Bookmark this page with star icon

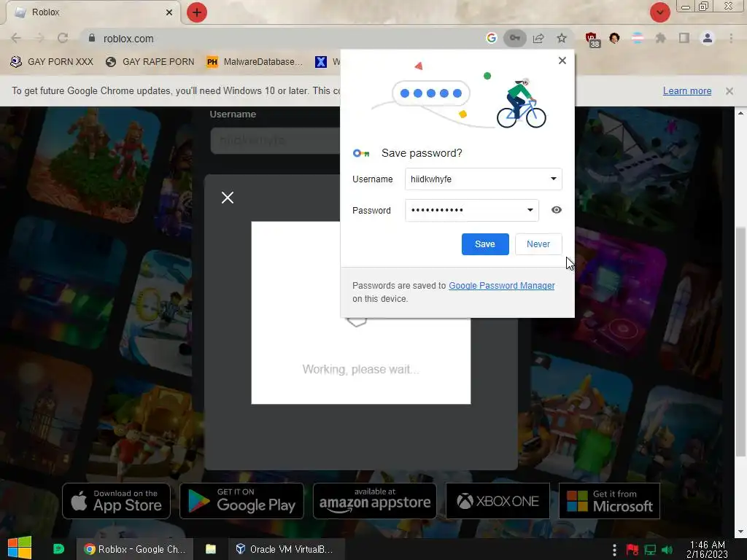click(x=562, y=38)
